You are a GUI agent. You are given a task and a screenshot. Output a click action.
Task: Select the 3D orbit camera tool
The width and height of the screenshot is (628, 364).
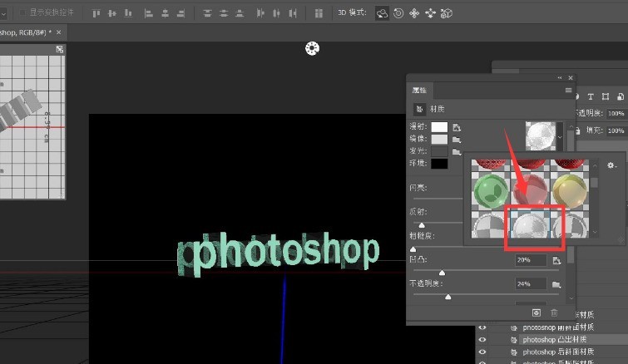click(x=382, y=13)
